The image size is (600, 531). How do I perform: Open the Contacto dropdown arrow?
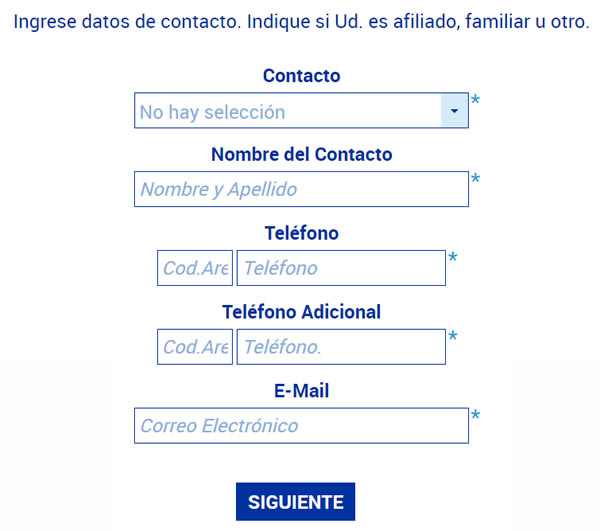click(x=454, y=111)
